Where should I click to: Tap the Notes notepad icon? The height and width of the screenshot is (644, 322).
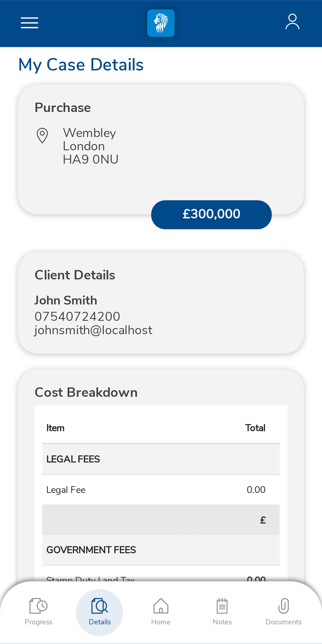coord(222,606)
